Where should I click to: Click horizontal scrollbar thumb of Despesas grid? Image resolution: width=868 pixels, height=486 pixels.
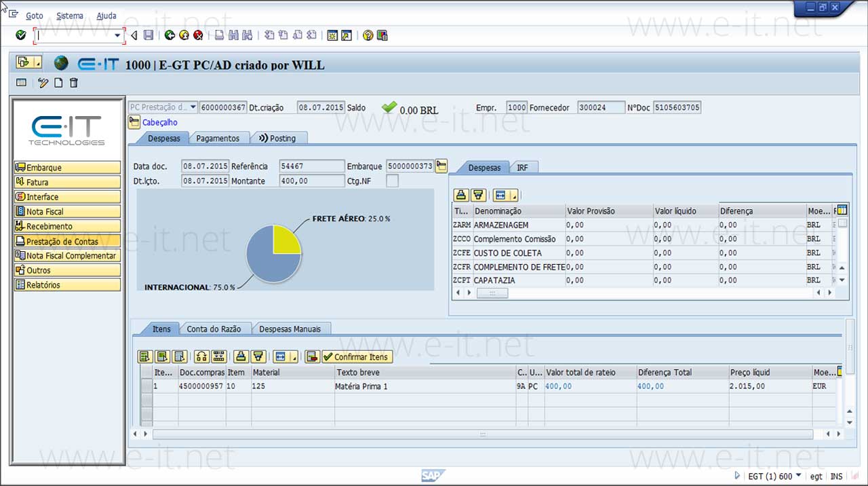point(492,293)
